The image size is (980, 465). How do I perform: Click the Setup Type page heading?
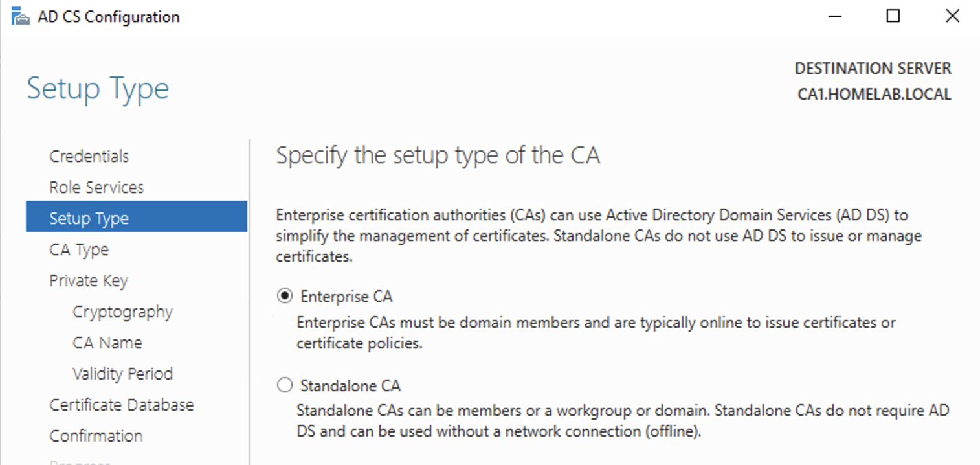pyautogui.click(x=98, y=89)
